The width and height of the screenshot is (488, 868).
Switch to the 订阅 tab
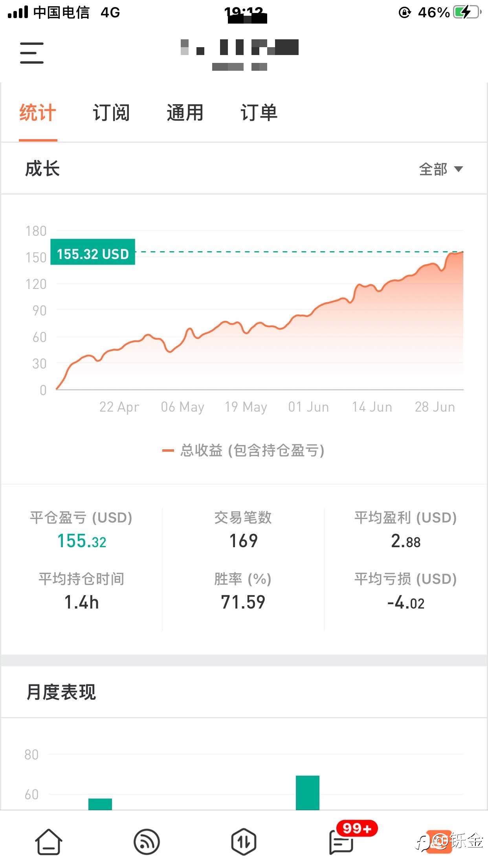[111, 113]
